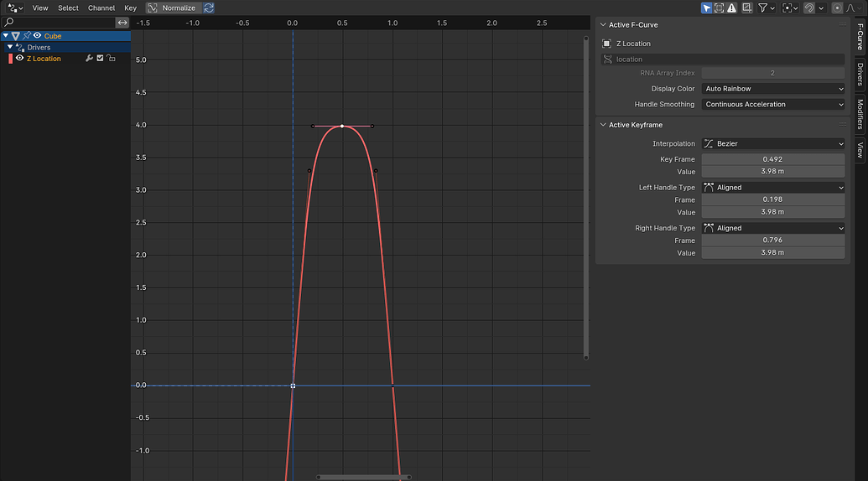Viewport: 868px width, 481px height.
Task: Click the Z Location property icon
Action: point(606,44)
